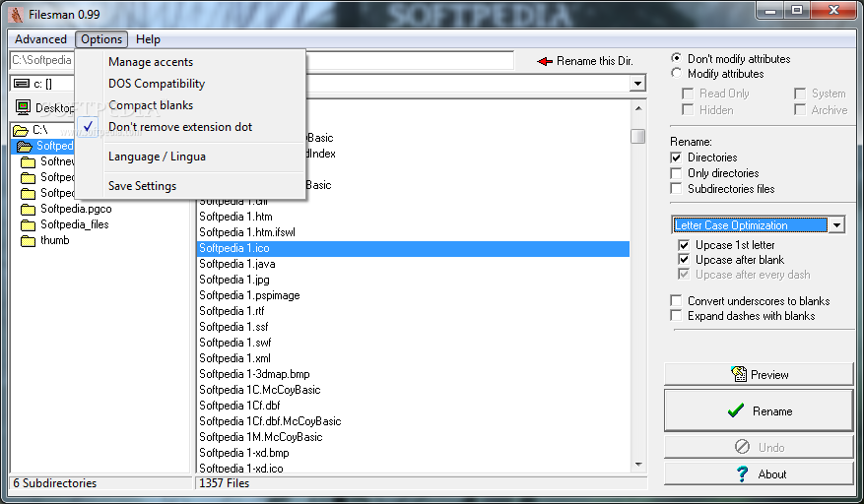This screenshot has width=864, height=504.
Task: Click the blue question mark About icon
Action: [x=743, y=473]
